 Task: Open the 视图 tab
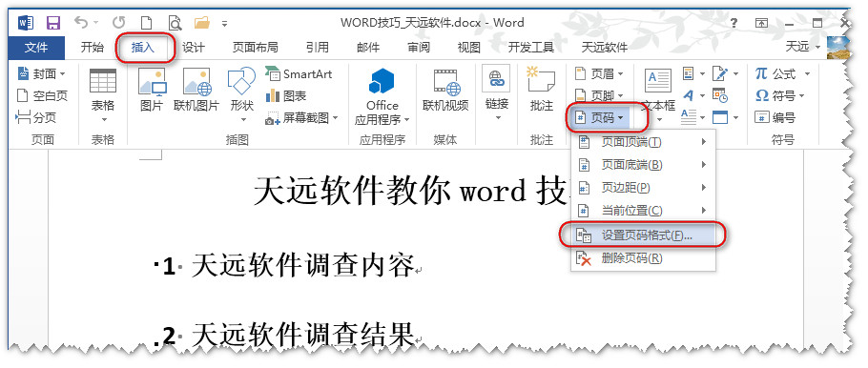pyautogui.click(x=469, y=48)
